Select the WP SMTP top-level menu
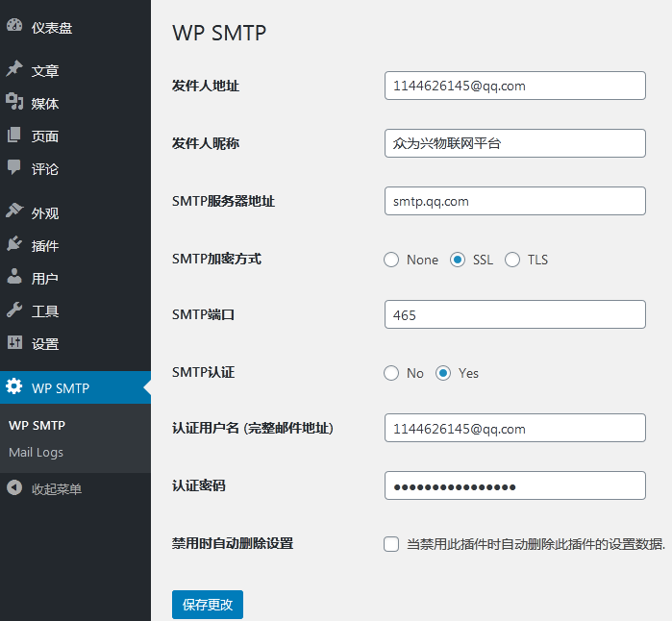The height and width of the screenshot is (621, 672). coord(75,387)
